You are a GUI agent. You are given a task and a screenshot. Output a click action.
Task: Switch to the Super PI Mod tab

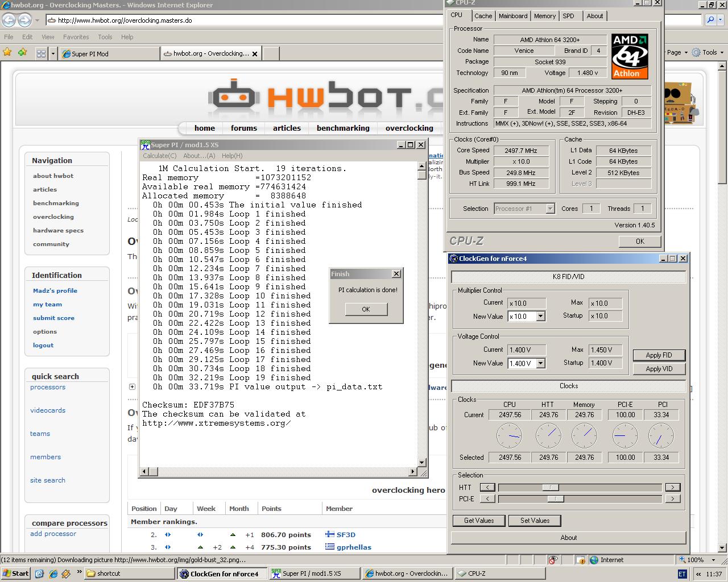pos(110,54)
